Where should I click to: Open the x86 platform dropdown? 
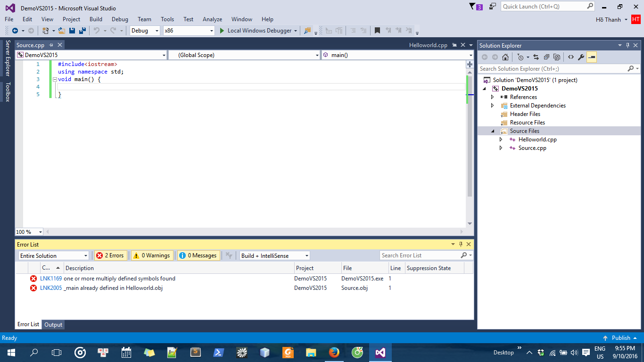[189, 31]
